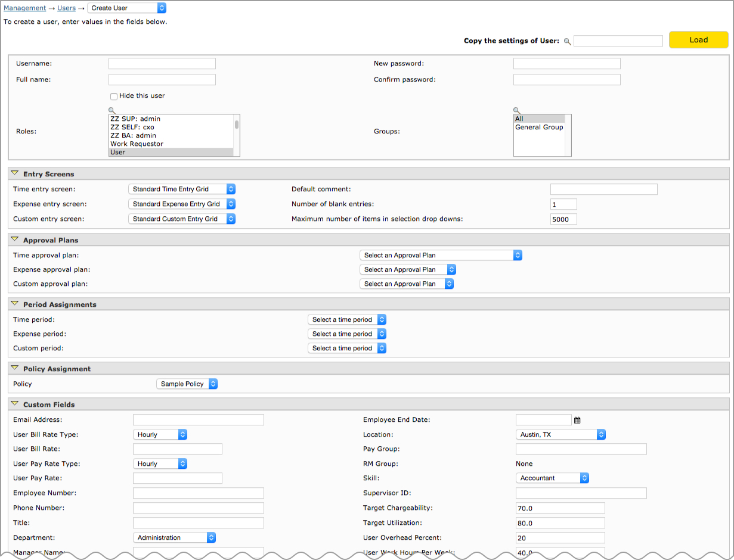Click the Full name input field
This screenshot has width=734, height=560.
click(162, 80)
